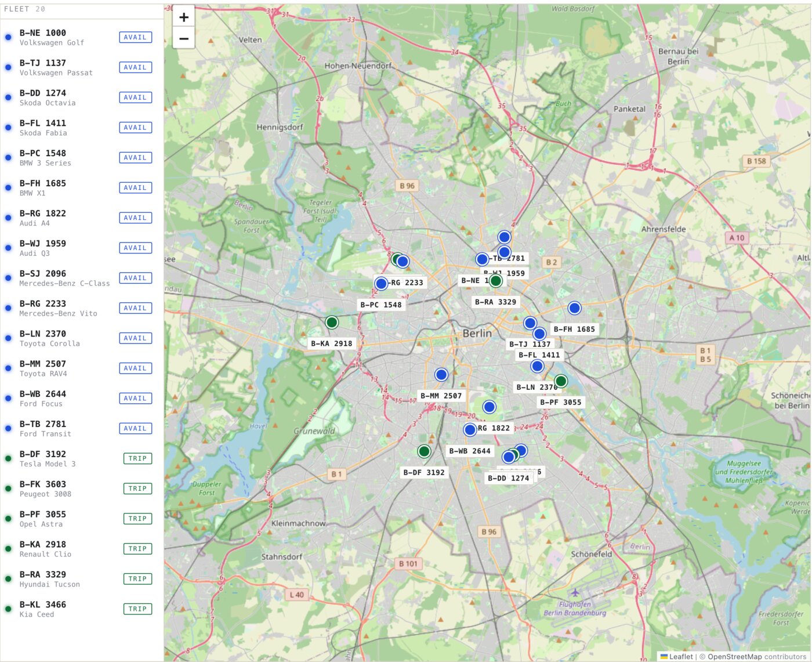
Task: Select the B-RG 2233 Mercedes-Benz Vito entry
Action: (x=82, y=308)
